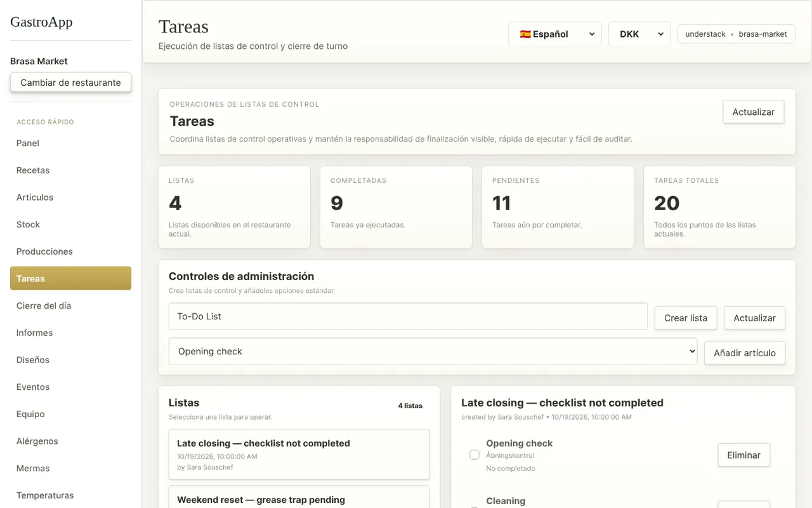Go to Equipo in the sidebar
This screenshot has width=812, height=508.
tap(70, 414)
